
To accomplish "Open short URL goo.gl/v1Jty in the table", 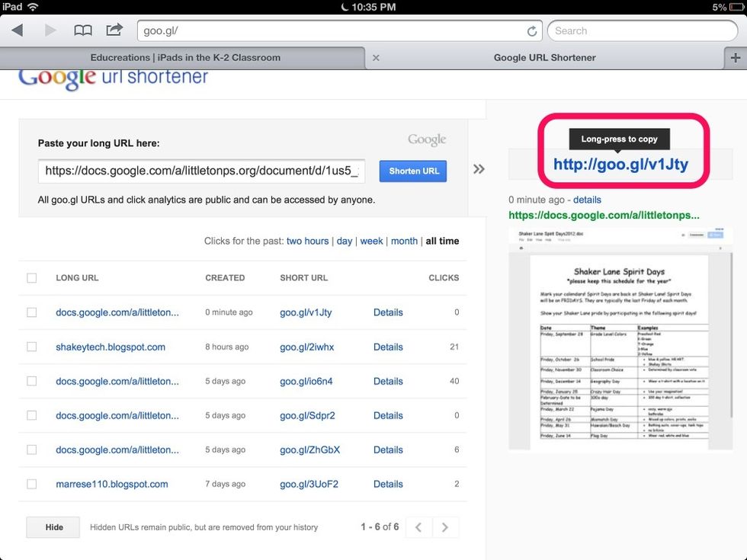I will click(306, 312).
